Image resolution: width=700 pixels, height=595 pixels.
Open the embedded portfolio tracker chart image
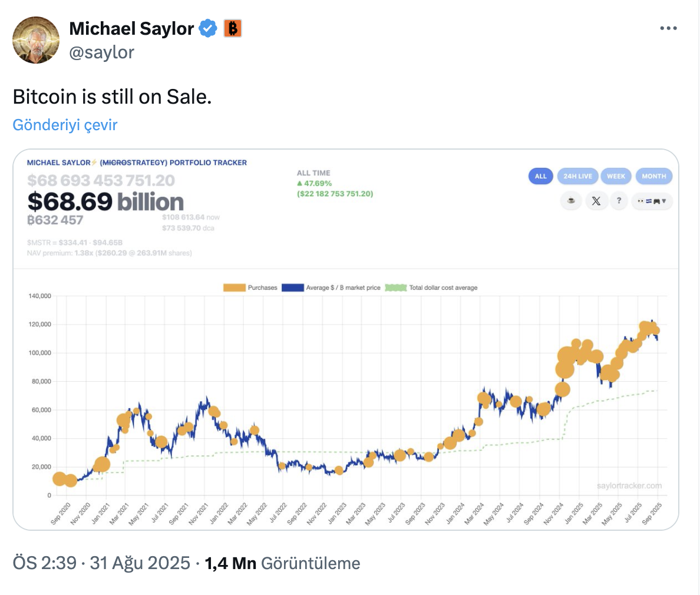click(346, 389)
